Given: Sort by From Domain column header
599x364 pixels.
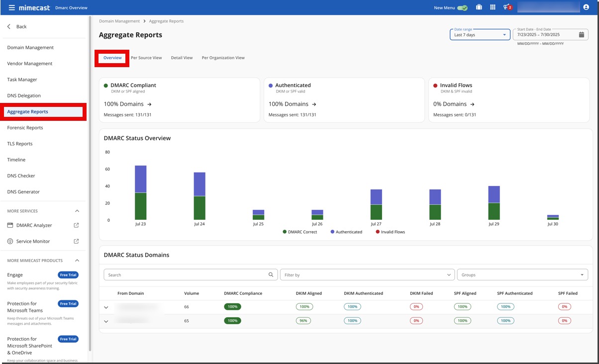Looking at the screenshot, I should (130, 293).
